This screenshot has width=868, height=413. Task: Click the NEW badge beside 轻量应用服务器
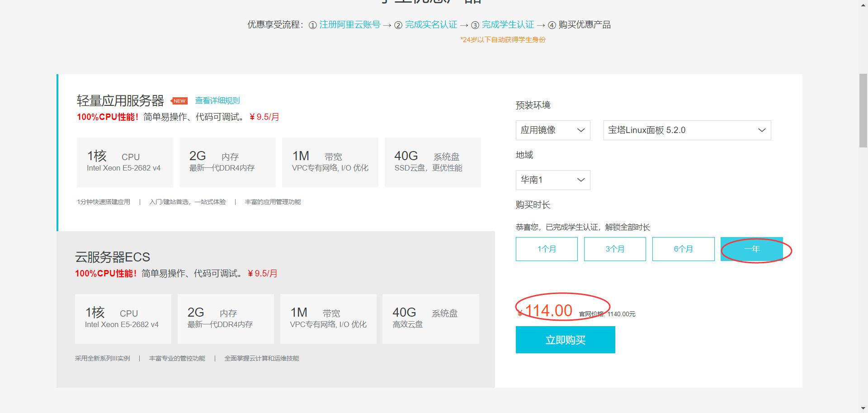click(179, 101)
